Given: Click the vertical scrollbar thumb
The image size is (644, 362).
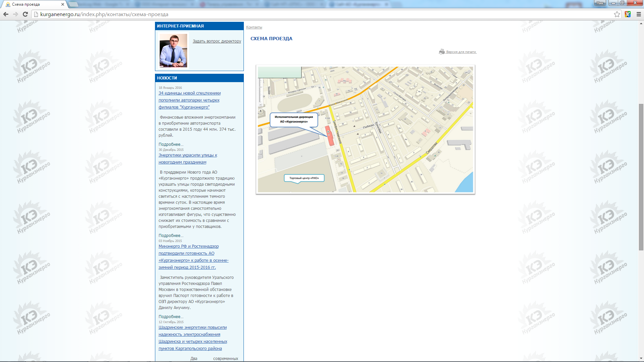Looking at the screenshot, I should (x=641, y=177).
